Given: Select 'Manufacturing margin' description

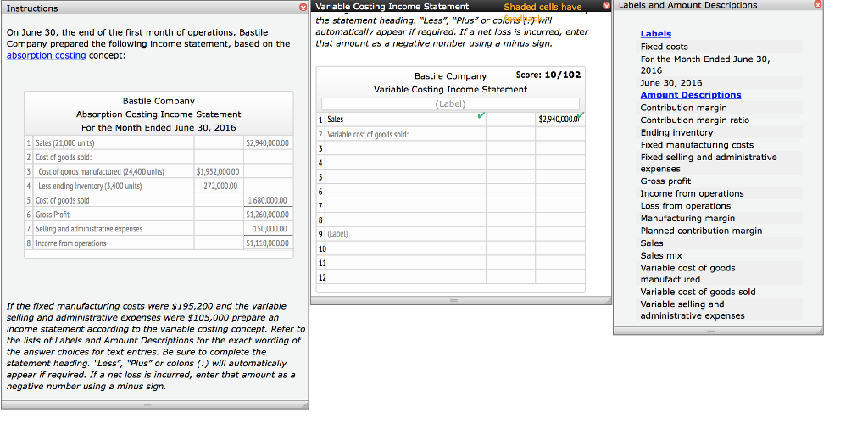Looking at the screenshot, I should pos(687,219).
